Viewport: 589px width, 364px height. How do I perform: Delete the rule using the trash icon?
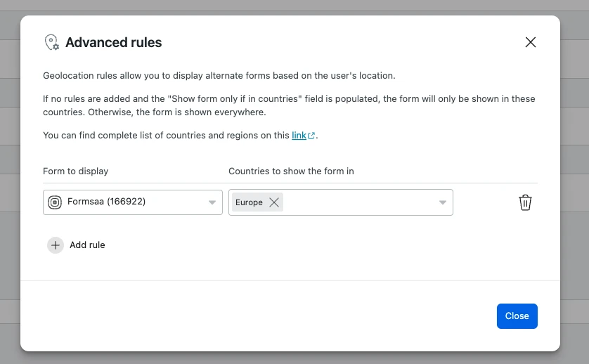(525, 202)
